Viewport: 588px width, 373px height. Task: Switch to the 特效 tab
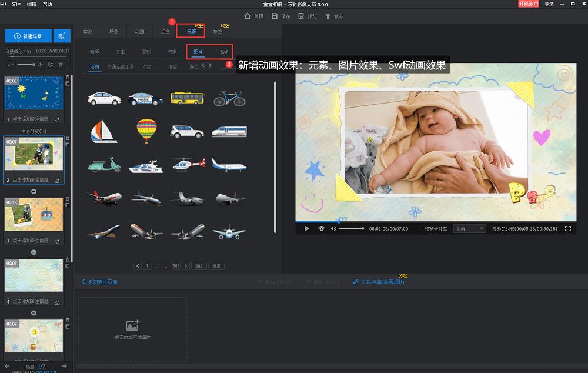[x=218, y=31]
